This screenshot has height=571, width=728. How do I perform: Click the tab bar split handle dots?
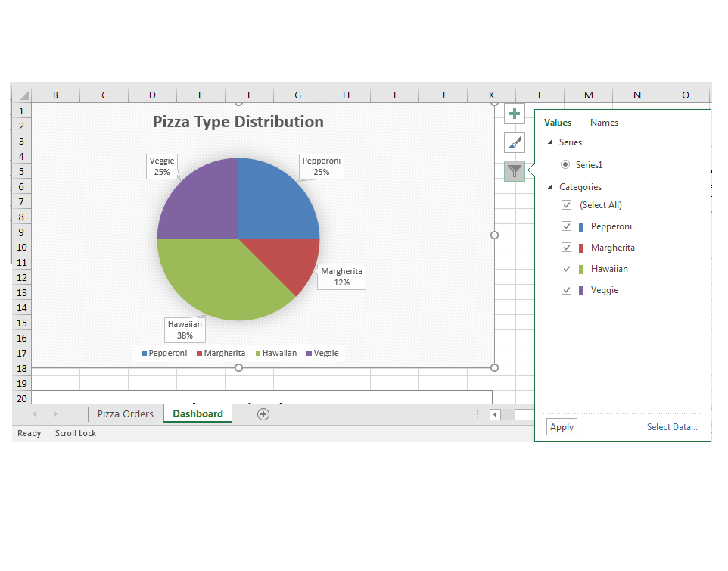point(478,414)
